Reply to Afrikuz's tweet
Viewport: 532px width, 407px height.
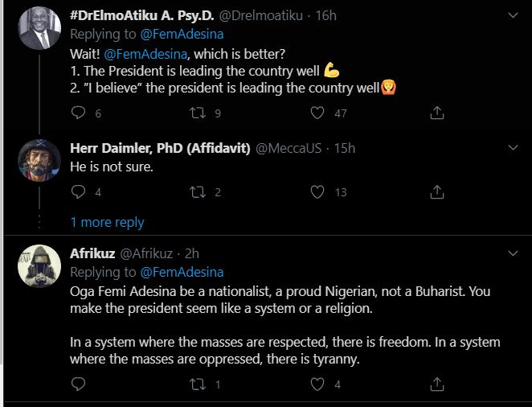point(78,384)
